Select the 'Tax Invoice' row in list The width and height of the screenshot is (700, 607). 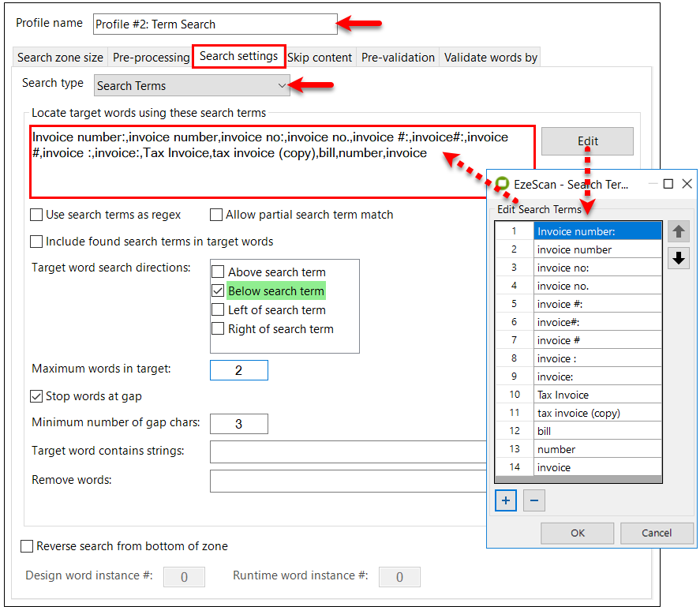(x=597, y=395)
